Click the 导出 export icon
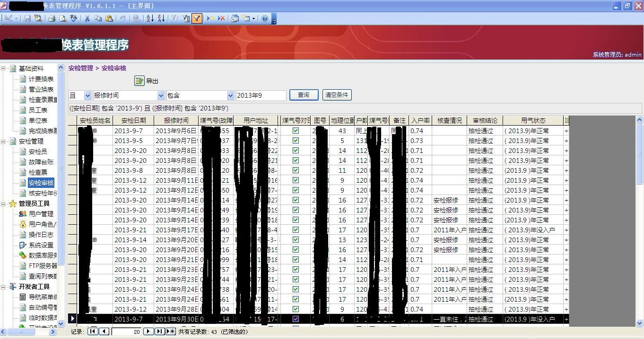Screen dimensions: 644x339 point(139,81)
